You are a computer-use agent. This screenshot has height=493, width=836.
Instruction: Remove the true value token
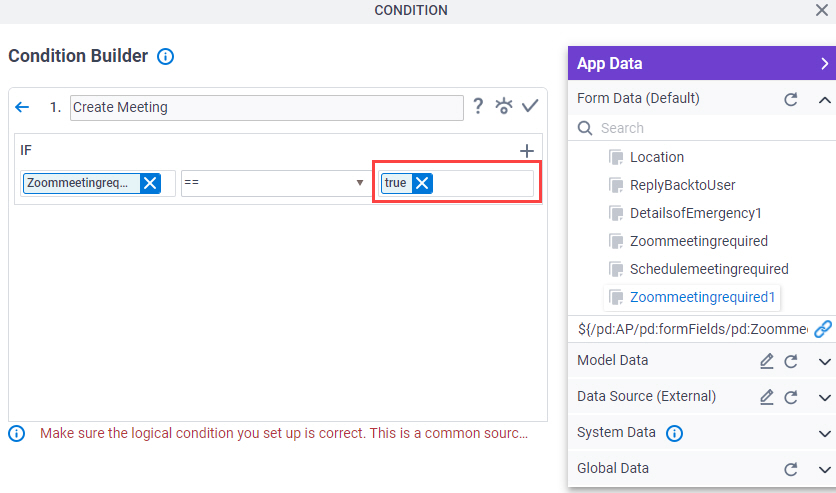pyautogui.click(x=422, y=183)
